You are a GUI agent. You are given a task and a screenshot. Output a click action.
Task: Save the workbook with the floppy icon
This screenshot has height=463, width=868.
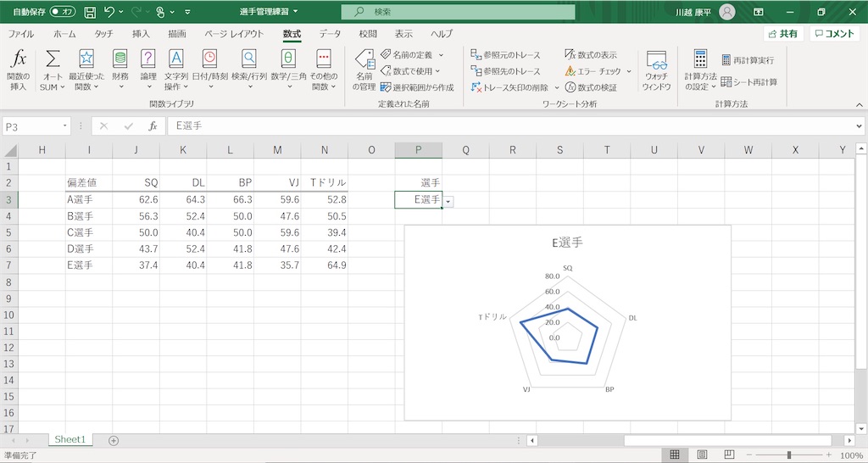pyautogui.click(x=90, y=12)
